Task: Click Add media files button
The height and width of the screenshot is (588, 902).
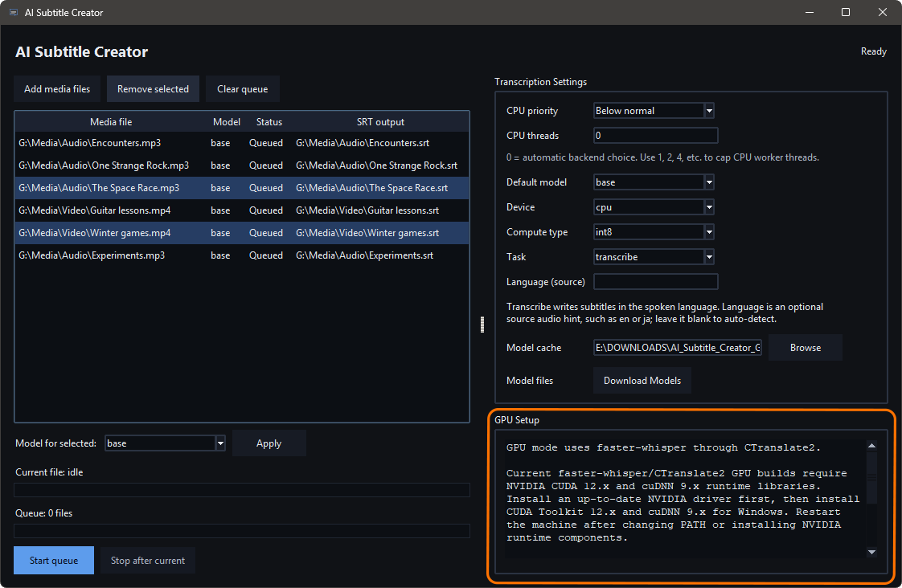Action: coord(57,89)
